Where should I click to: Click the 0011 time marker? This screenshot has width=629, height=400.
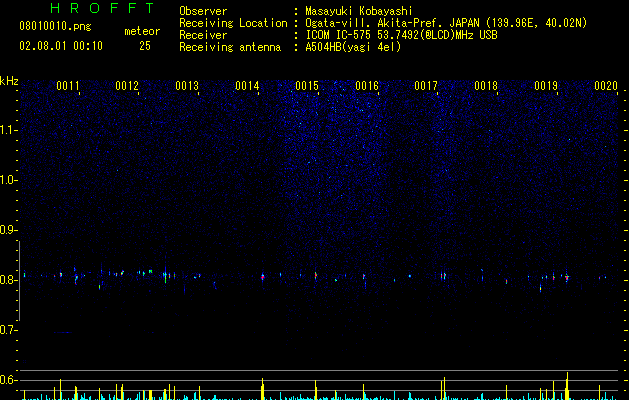pyautogui.click(x=67, y=86)
